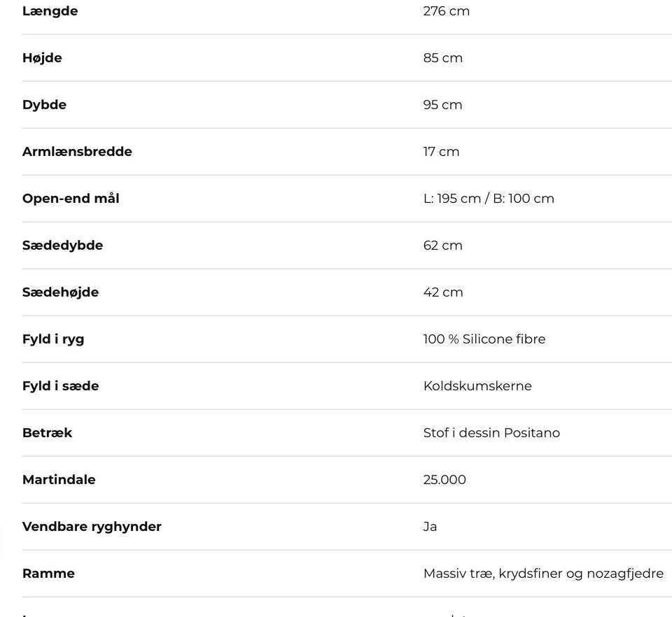Select the 85 cm height value
672x617 pixels.
(x=442, y=58)
